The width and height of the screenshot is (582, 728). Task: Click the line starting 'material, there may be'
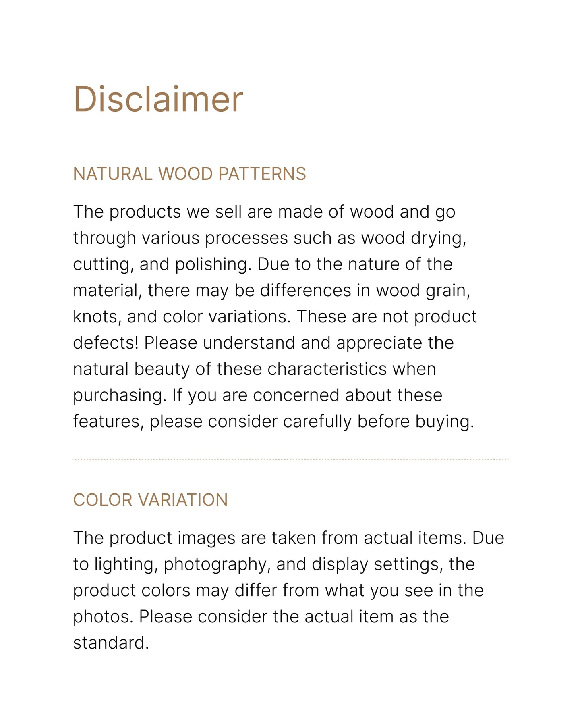[272, 291]
